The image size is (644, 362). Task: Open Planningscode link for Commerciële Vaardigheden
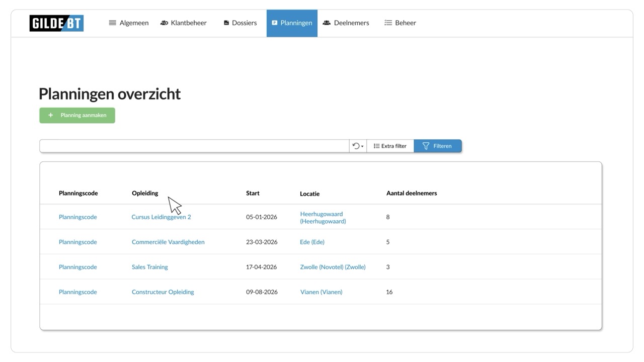pos(78,242)
